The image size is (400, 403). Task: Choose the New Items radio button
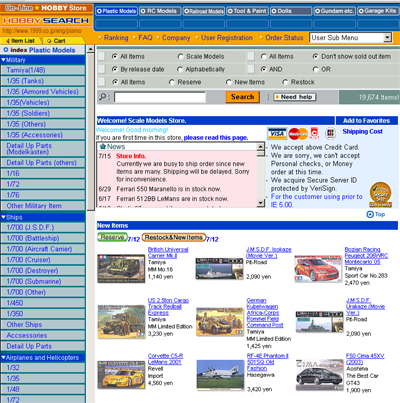(x=229, y=82)
